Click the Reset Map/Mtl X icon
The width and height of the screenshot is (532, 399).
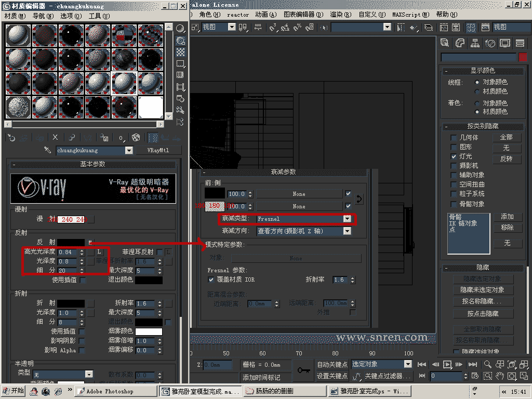pos(55,137)
